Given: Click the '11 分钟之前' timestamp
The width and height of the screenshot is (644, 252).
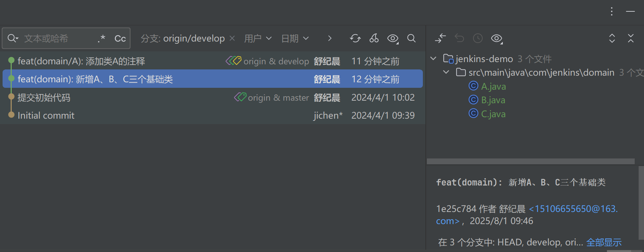Looking at the screenshot, I should (x=375, y=61).
